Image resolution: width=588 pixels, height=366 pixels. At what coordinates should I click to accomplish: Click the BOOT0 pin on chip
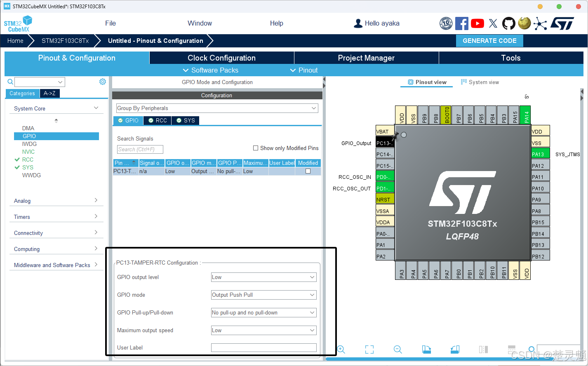point(446,115)
